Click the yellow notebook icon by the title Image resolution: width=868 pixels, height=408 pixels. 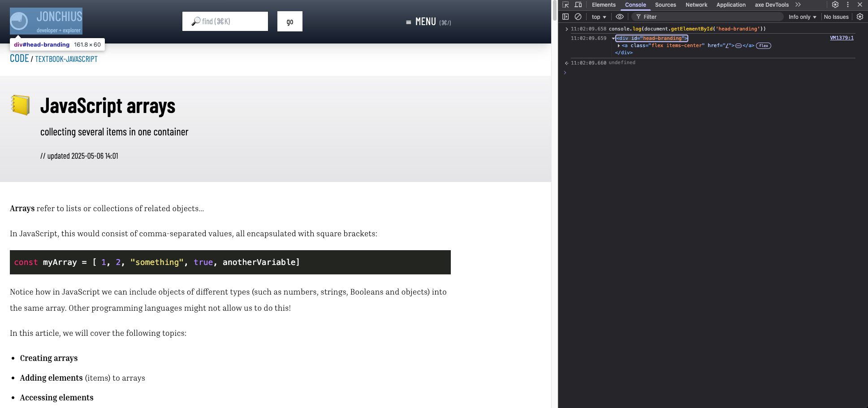[21, 105]
